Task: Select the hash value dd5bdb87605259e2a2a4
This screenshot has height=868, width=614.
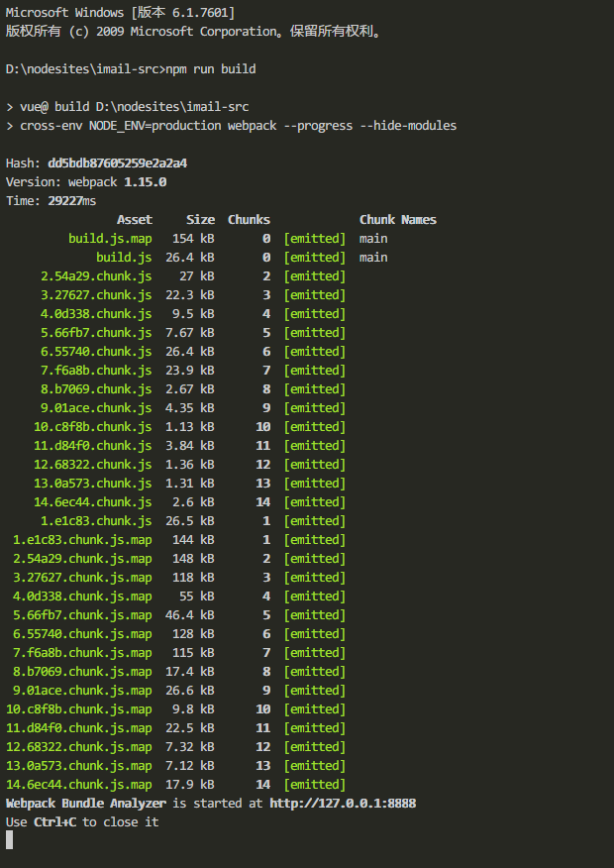Action: pos(117,163)
